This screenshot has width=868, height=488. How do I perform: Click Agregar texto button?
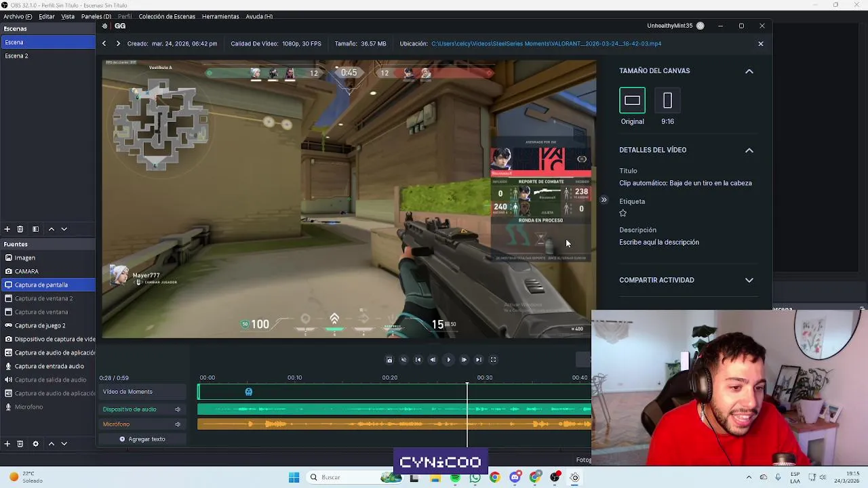click(x=142, y=439)
